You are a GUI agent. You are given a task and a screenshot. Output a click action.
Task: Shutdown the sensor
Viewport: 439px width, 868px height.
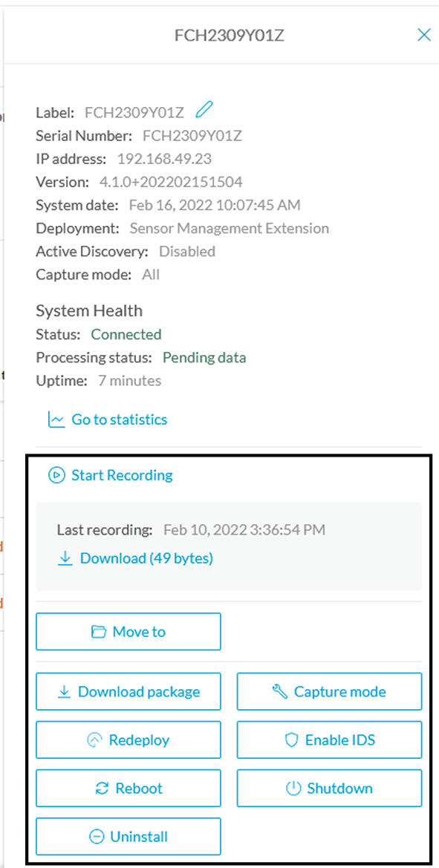329,788
